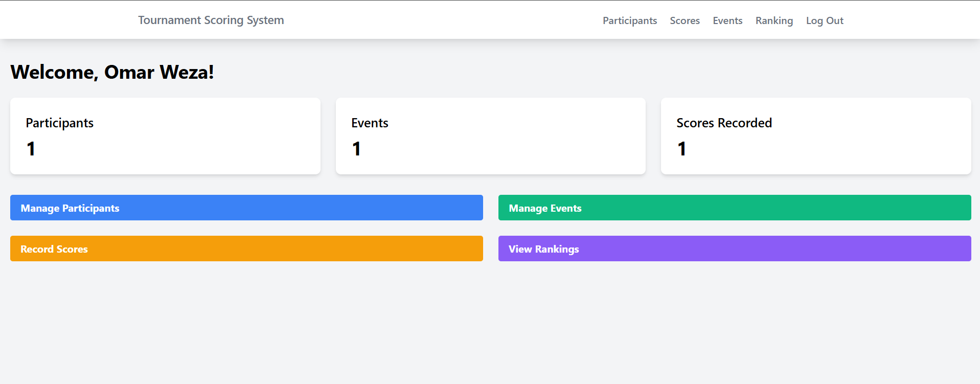Select Ranking in the top navigation

[x=774, y=20]
